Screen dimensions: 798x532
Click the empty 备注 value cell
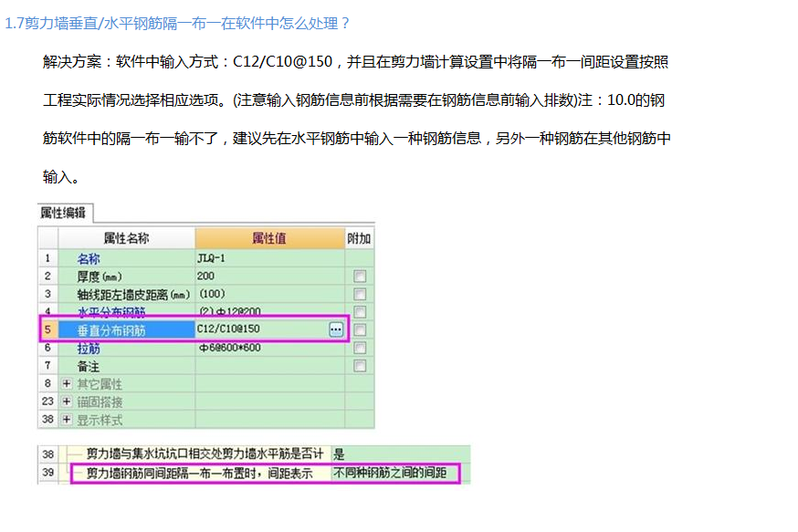(269, 366)
